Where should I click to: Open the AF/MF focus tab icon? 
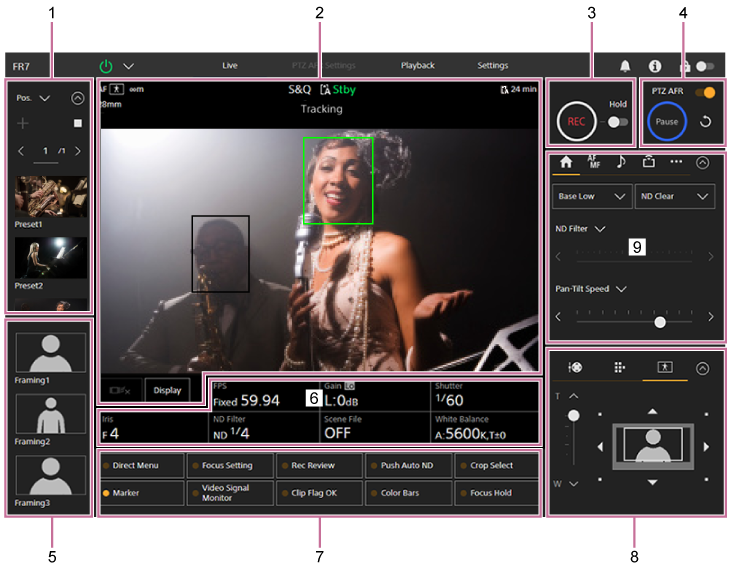(x=593, y=162)
